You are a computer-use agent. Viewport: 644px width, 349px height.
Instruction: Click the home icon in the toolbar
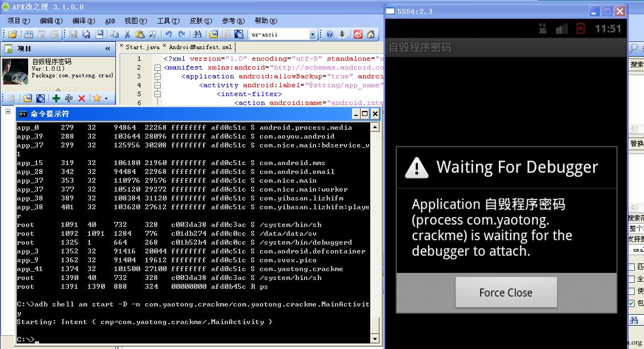click(371, 35)
